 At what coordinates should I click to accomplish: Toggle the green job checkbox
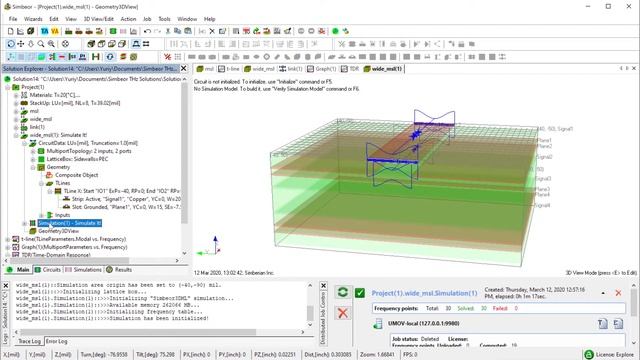[360, 293]
